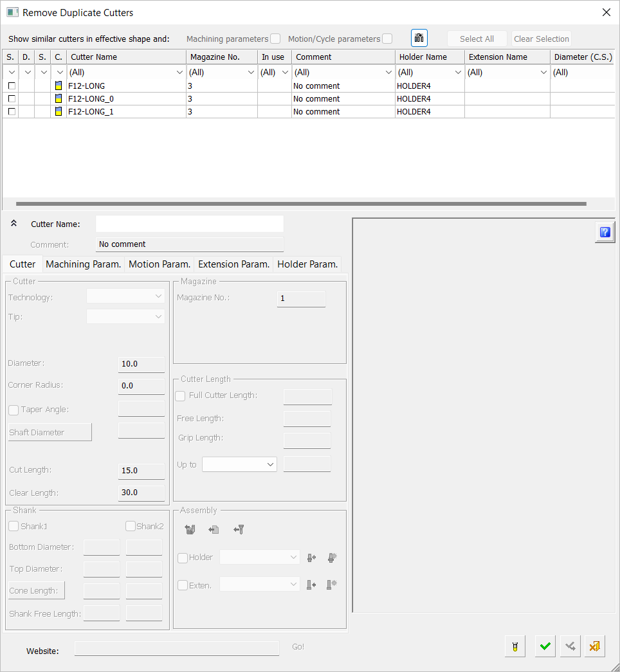Open the Extension Param. tab

233,264
